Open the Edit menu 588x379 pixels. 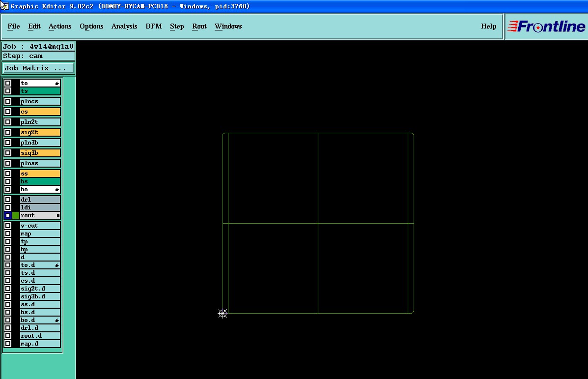[x=34, y=26]
